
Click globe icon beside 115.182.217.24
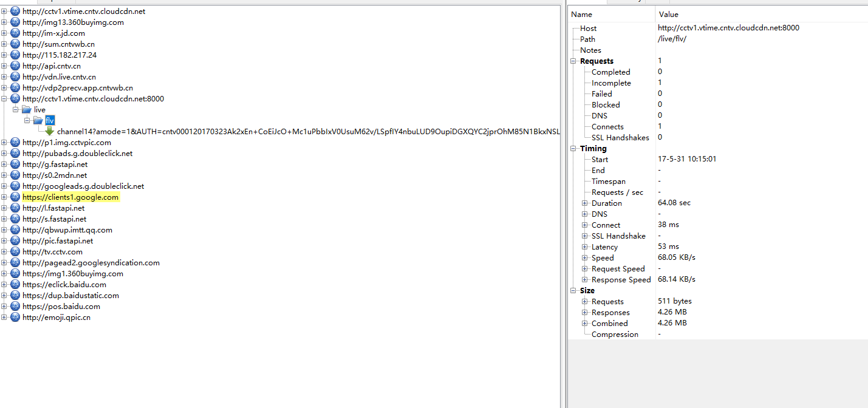tap(15, 55)
